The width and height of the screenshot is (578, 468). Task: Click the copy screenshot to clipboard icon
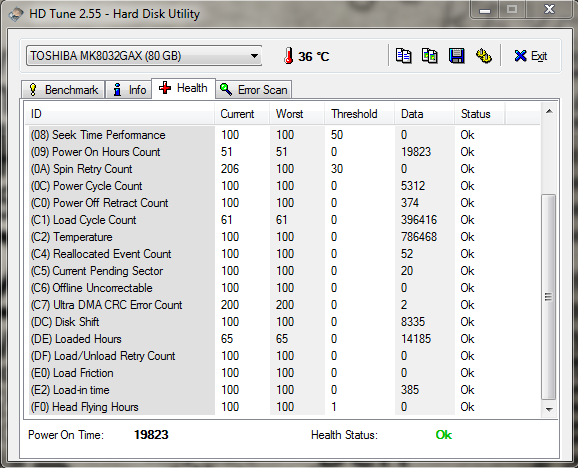coord(429,56)
